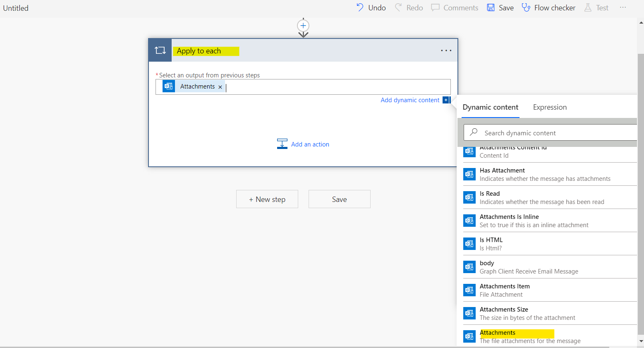Click the Test label in toolbar

(602, 8)
